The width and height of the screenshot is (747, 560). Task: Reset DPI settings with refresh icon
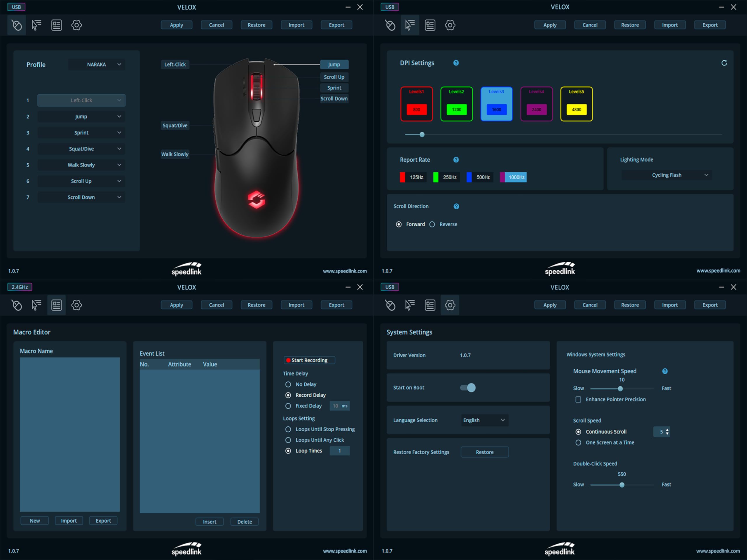[x=724, y=63]
